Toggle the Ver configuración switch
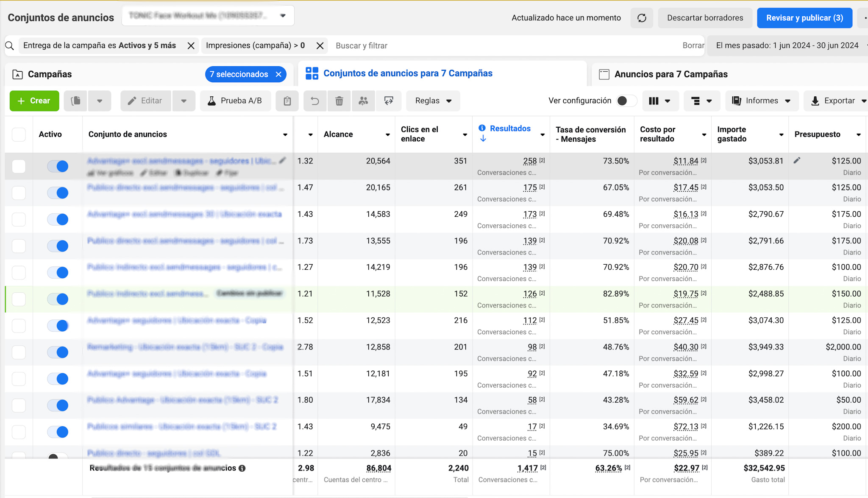Image resolution: width=868 pixels, height=498 pixels. click(626, 101)
